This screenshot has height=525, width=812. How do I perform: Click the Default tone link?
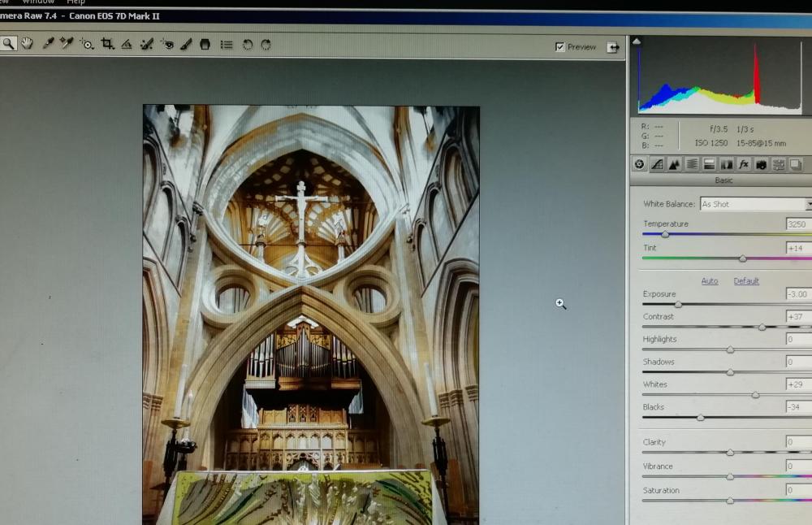click(x=746, y=281)
